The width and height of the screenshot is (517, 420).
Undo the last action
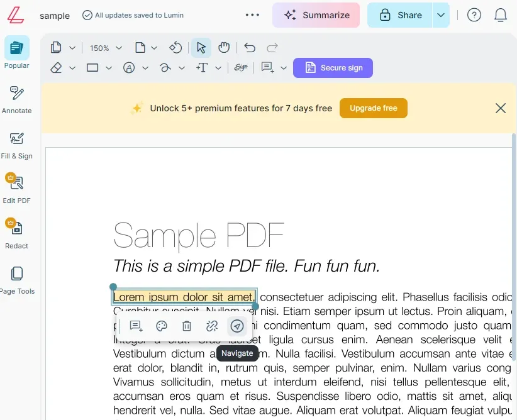point(248,47)
